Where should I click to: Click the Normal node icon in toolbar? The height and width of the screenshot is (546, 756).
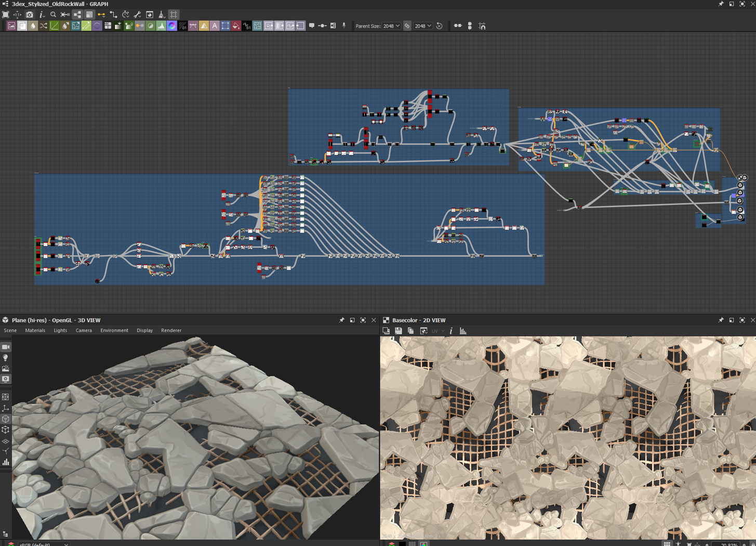pyautogui.click(x=172, y=25)
